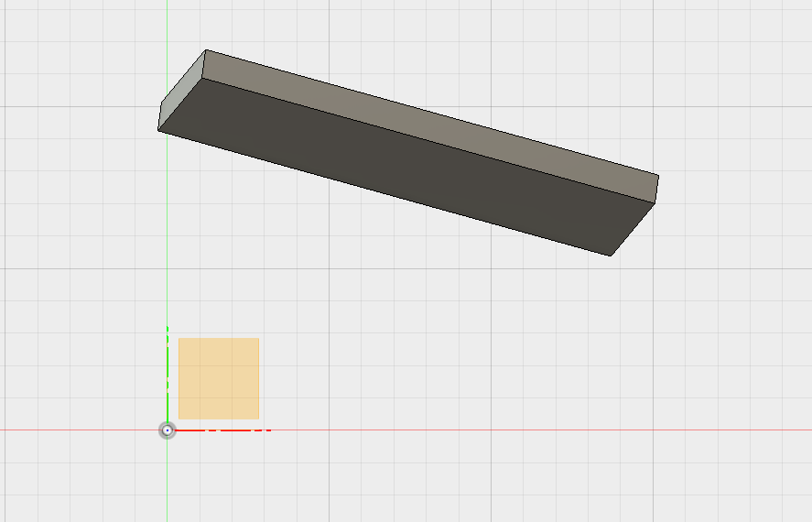Select the box's leftmost bottom corner vertex
Viewport: 812px width, 522px height.
[x=158, y=130]
